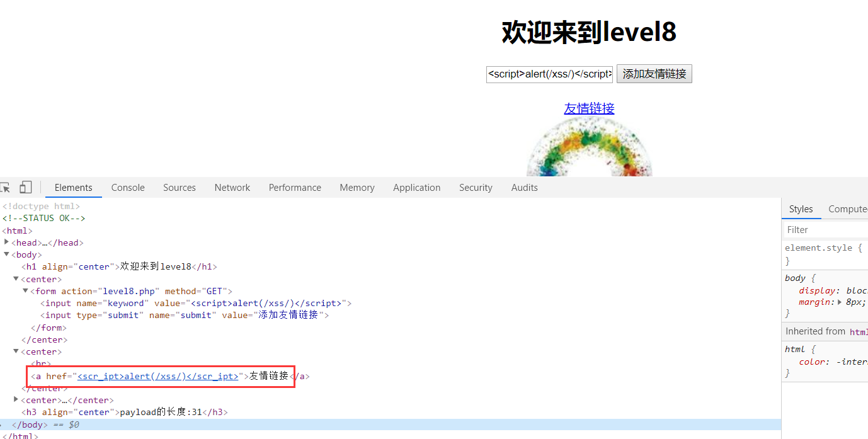868x439 pixels.
Task: Click the body selector in styles
Action: point(795,278)
